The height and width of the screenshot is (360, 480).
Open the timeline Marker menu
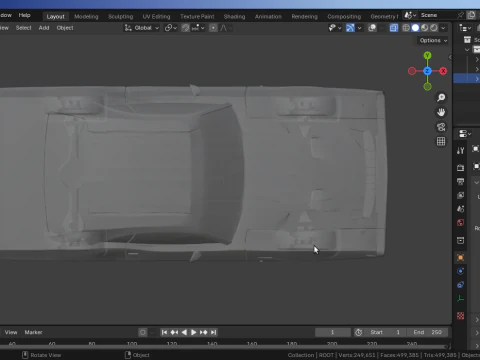33,332
